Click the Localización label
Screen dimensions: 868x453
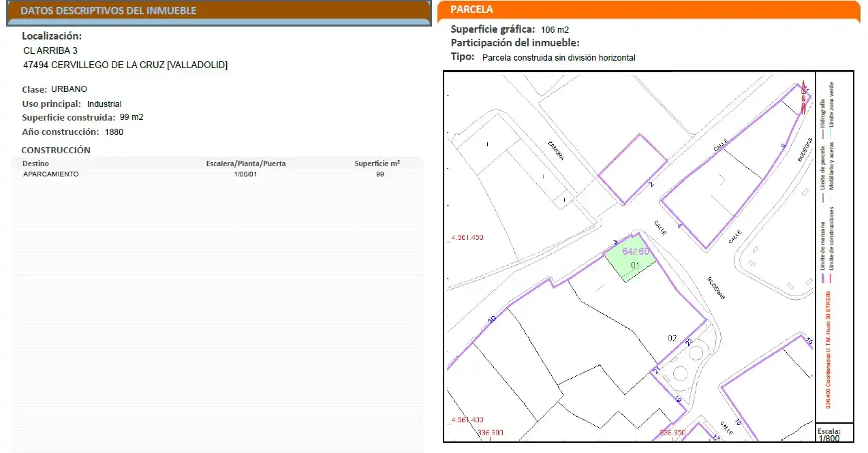pyautogui.click(x=52, y=36)
